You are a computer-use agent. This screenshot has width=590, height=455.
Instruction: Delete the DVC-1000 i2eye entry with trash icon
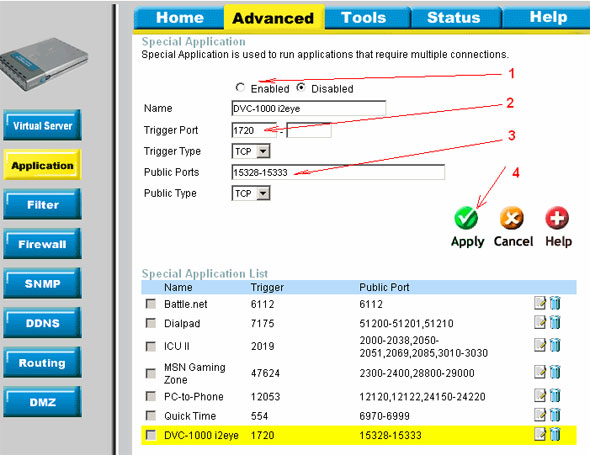[555, 434]
